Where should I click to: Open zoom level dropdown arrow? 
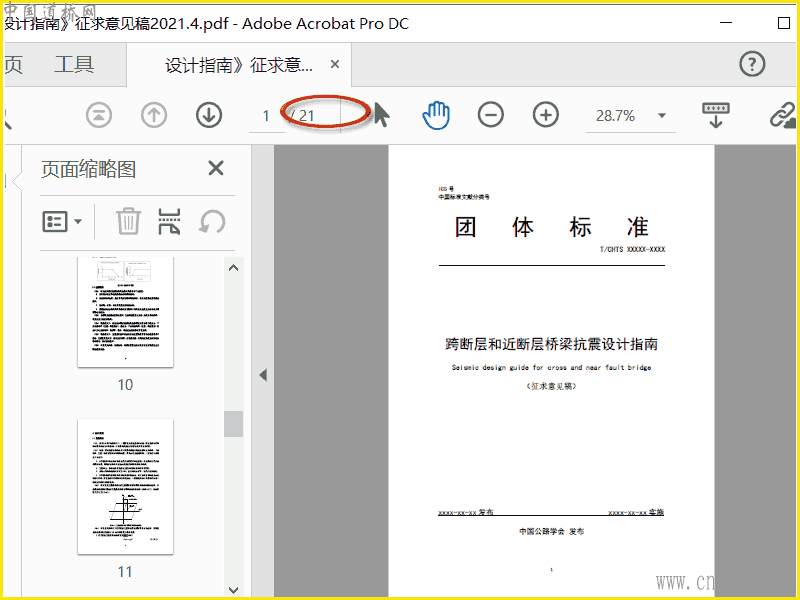(x=662, y=115)
